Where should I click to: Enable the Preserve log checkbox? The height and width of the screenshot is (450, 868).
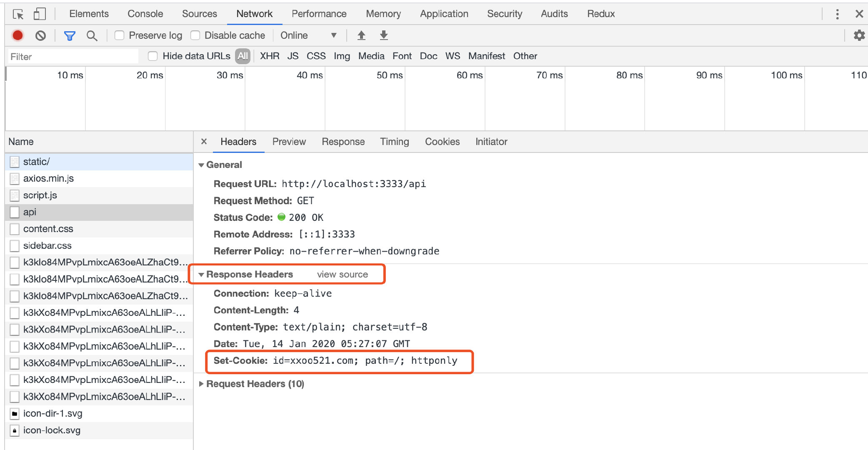tap(120, 35)
